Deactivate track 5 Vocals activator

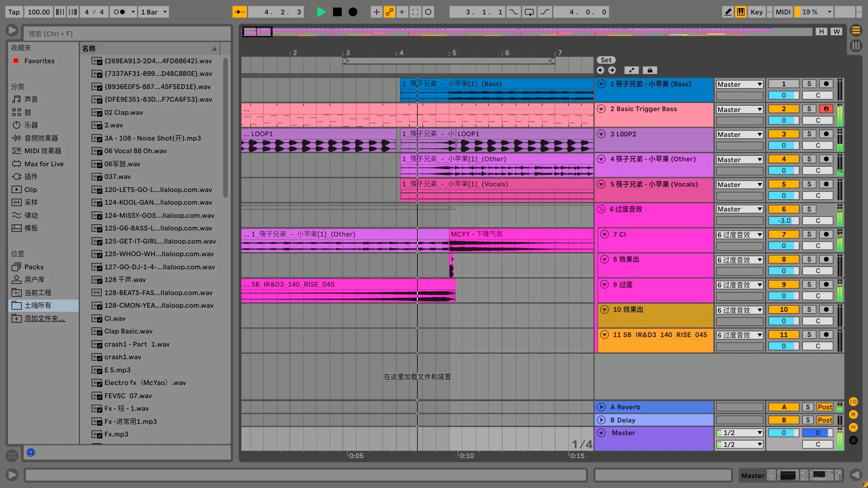tap(783, 184)
